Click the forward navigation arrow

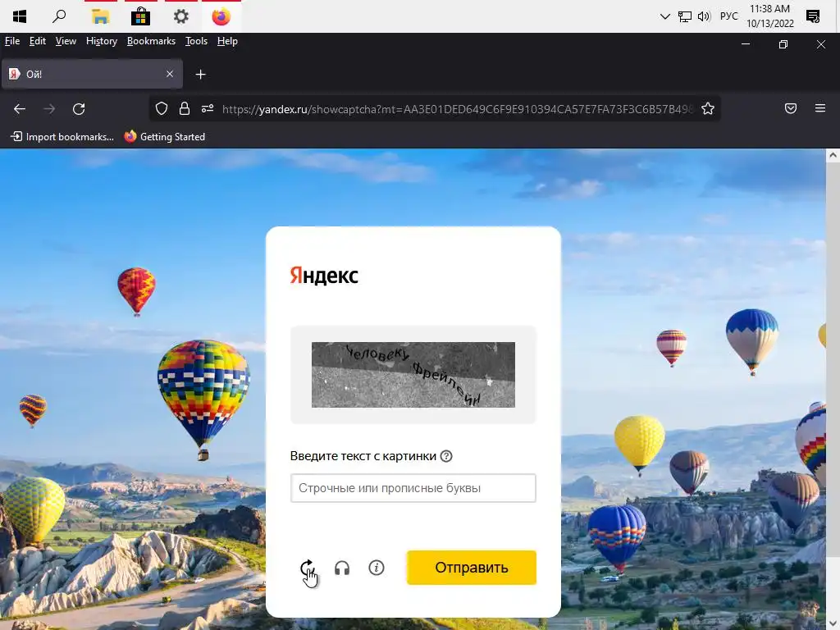tap(49, 109)
